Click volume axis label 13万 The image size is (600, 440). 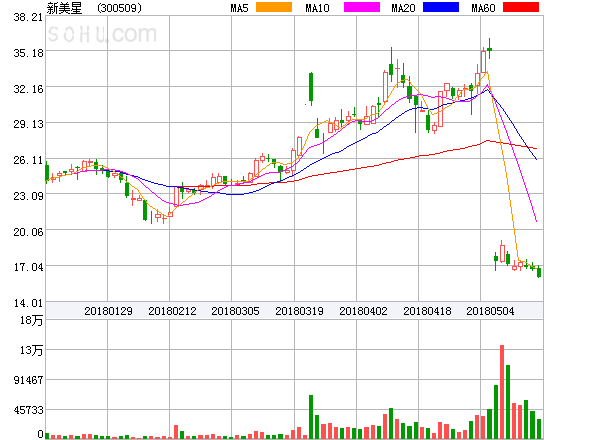tap(31, 350)
